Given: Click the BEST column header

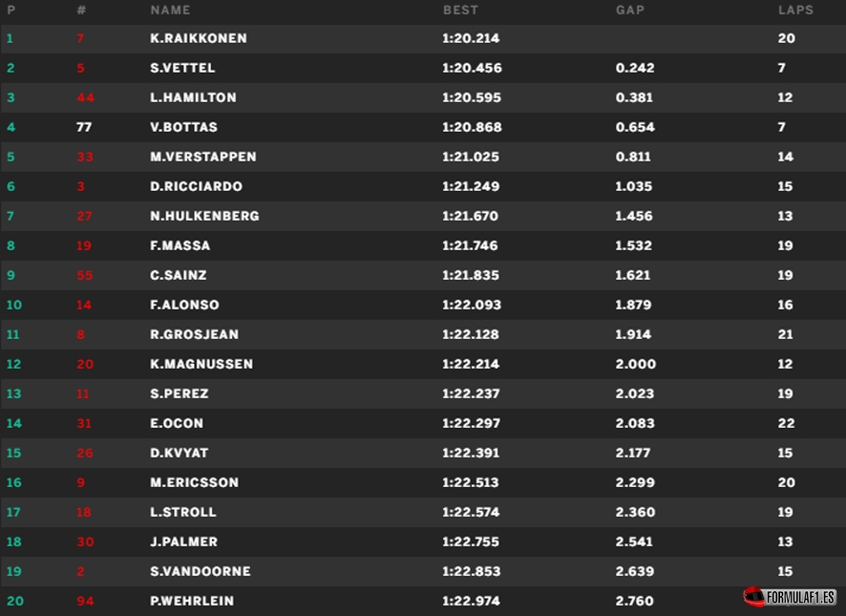Looking at the screenshot, I should point(460,11).
